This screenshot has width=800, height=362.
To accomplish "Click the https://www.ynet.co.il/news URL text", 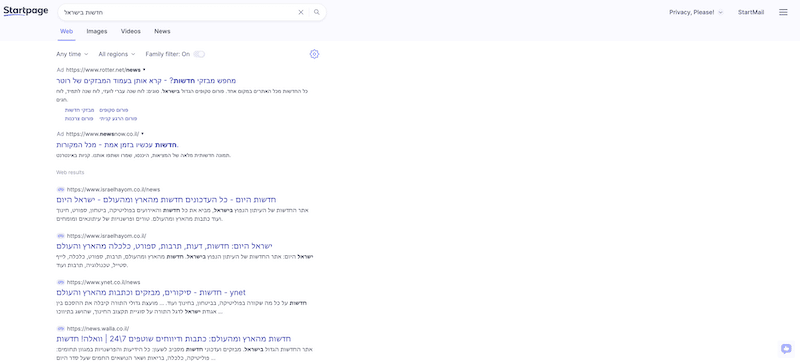I will pyautogui.click(x=104, y=282).
